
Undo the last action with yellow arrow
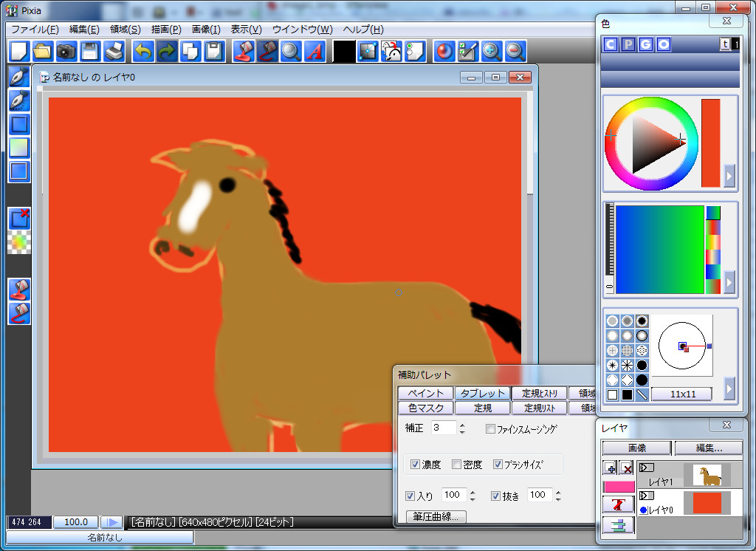[142, 51]
